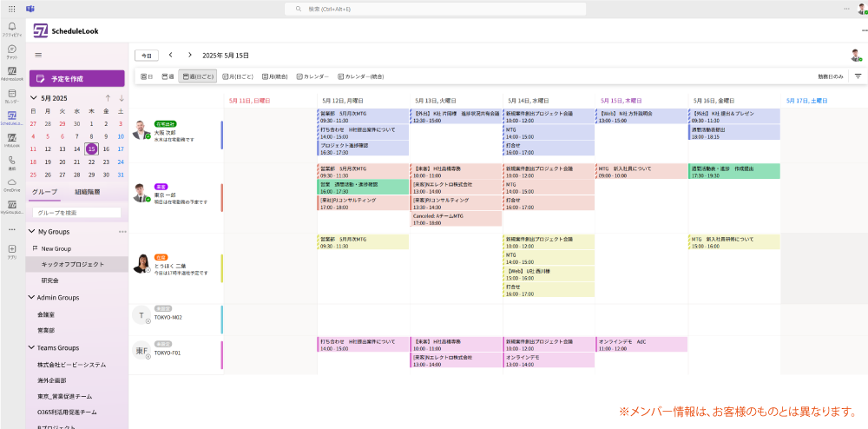Go to previous month with up arrow
Screen dimensions: 868x429
click(108, 98)
